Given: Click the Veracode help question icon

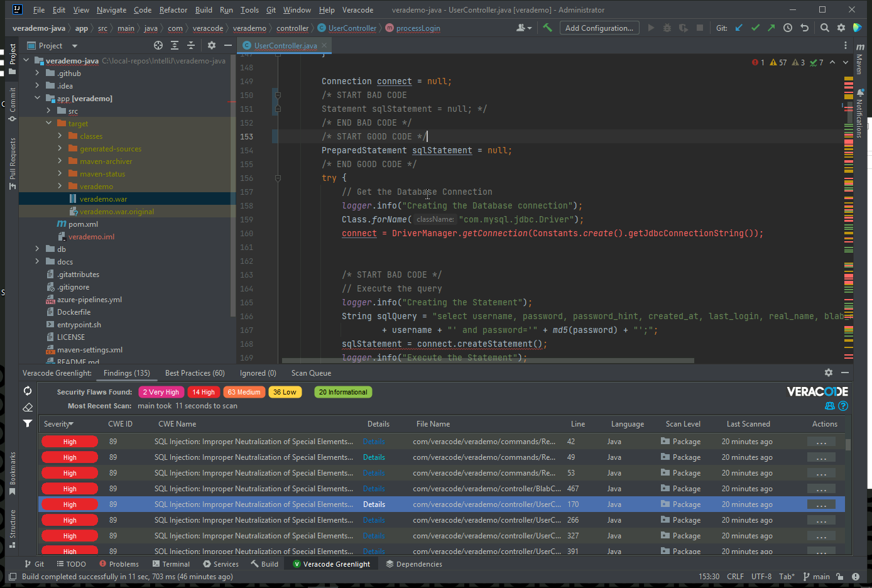Looking at the screenshot, I should pyautogui.click(x=843, y=406).
